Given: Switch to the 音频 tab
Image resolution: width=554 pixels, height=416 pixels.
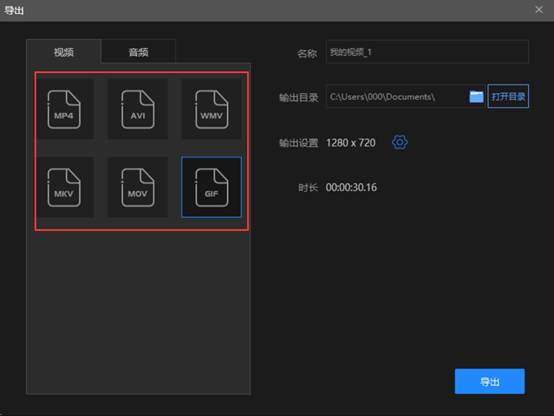Looking at the screenshot, I should tap(138, 52).
